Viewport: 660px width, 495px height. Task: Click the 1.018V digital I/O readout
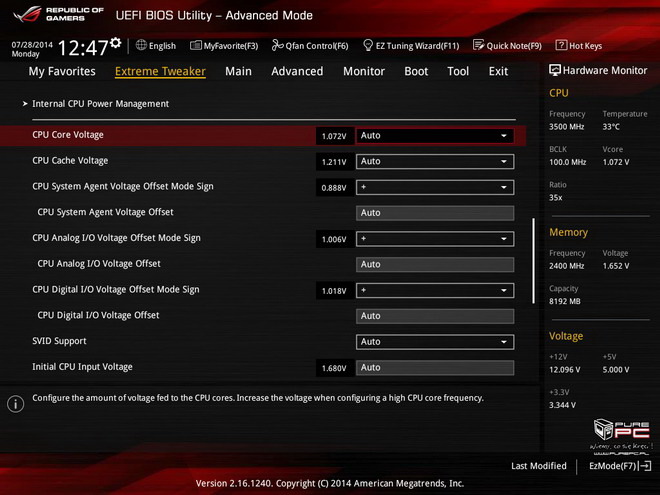click(x=334, y=291)
